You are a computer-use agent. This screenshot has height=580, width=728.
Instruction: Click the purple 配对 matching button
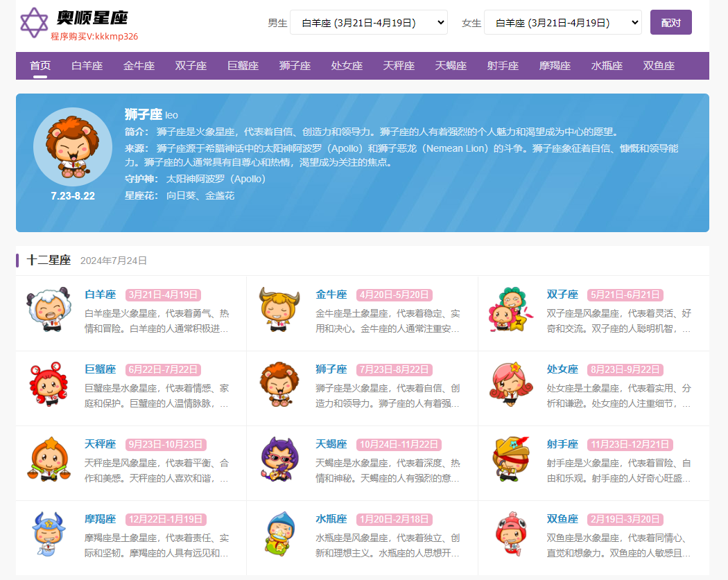tap(670, 21)
